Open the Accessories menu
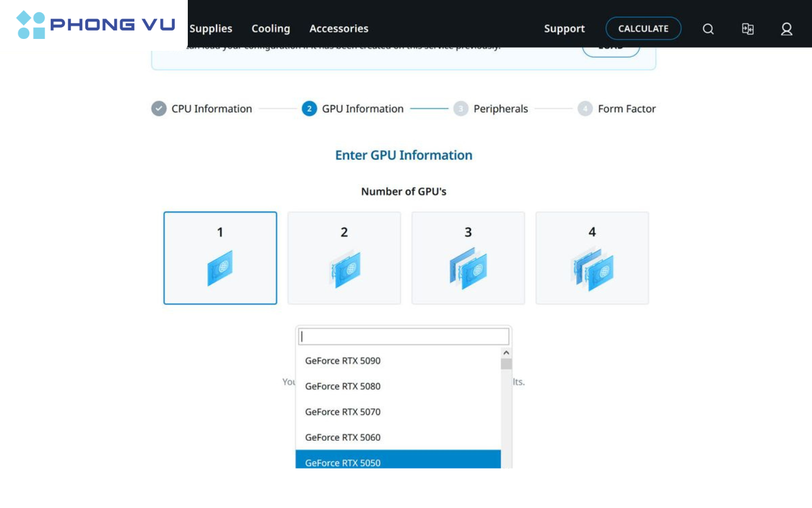The height and width of the screenshot is (508, 812). pos(338,29)
